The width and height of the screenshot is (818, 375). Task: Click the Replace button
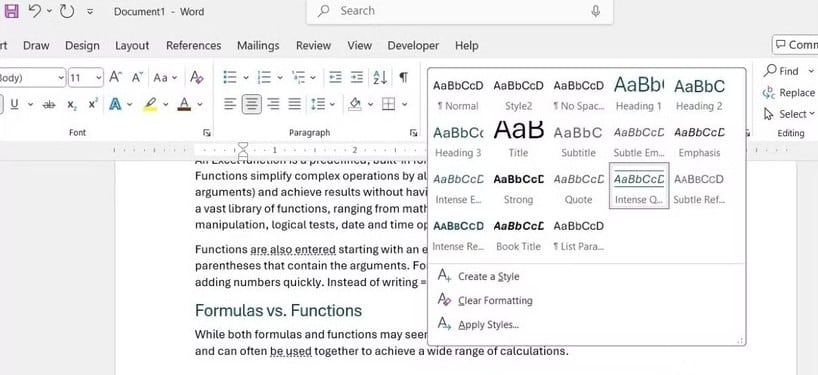coord(788,93)
